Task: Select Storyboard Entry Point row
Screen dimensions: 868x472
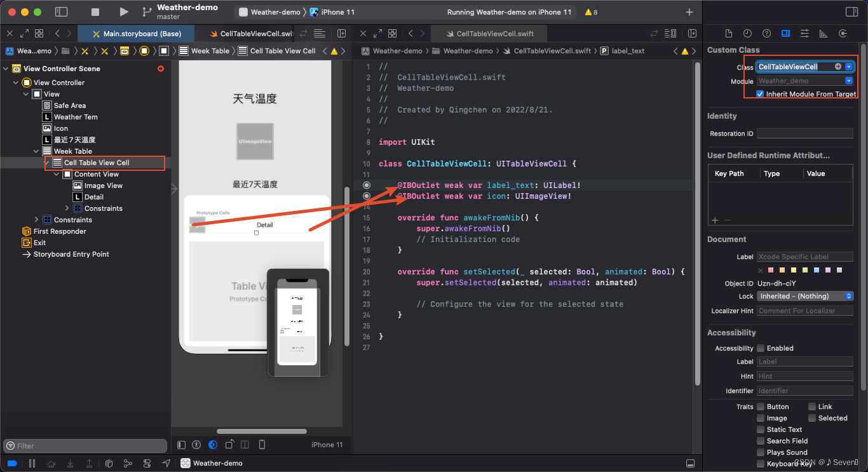Action: click(x=85, y=254)
